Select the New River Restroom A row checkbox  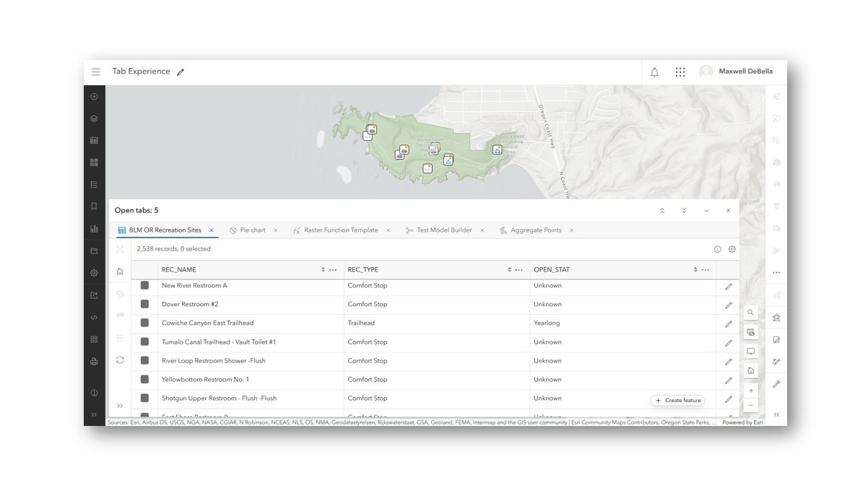tap(144, 286)
